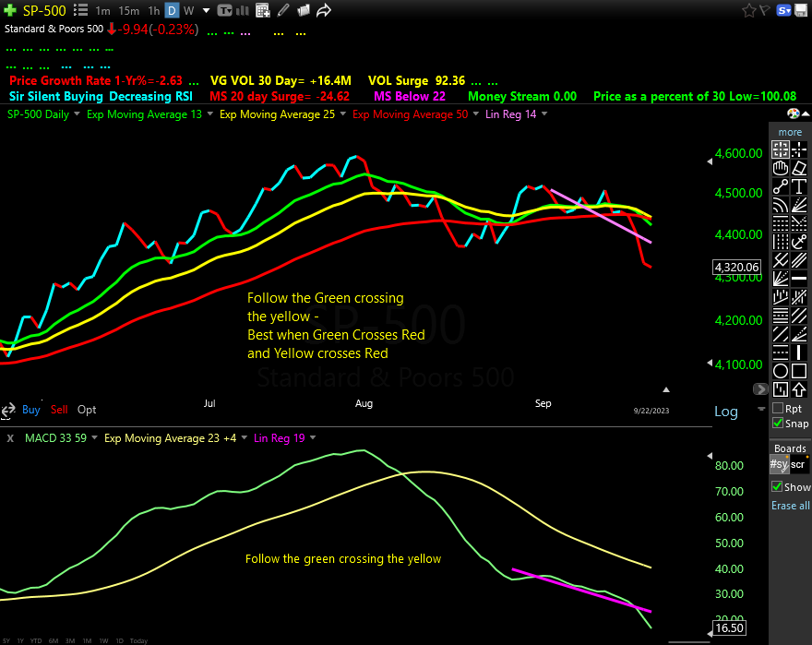This screenshot has height=645, width=812.
Task: Select the text annotation T drawing tool
Action: point(799,187)
